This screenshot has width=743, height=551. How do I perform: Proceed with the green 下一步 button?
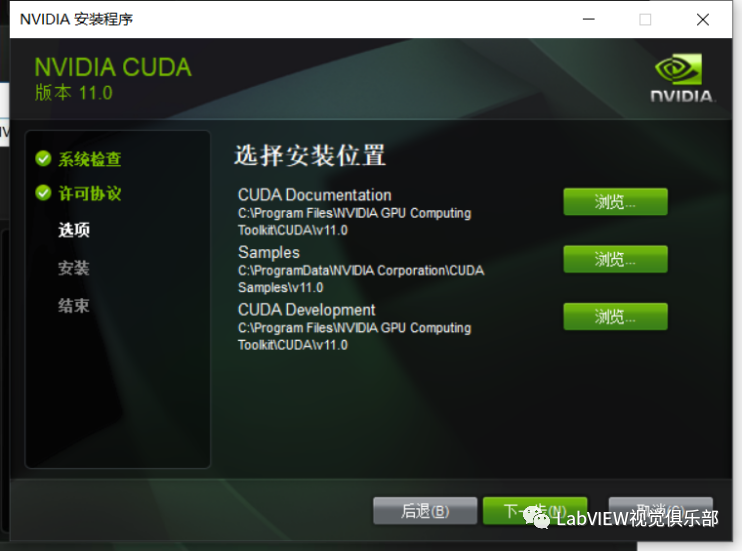click(535, 511)
